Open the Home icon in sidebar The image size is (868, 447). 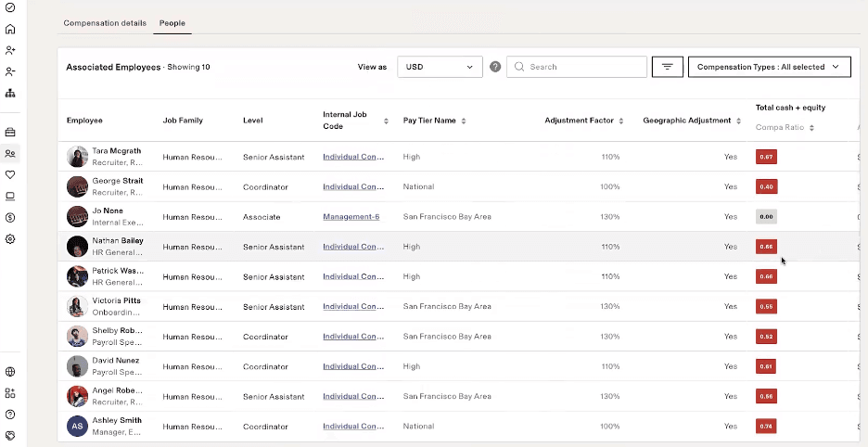(x=10, y=29)
